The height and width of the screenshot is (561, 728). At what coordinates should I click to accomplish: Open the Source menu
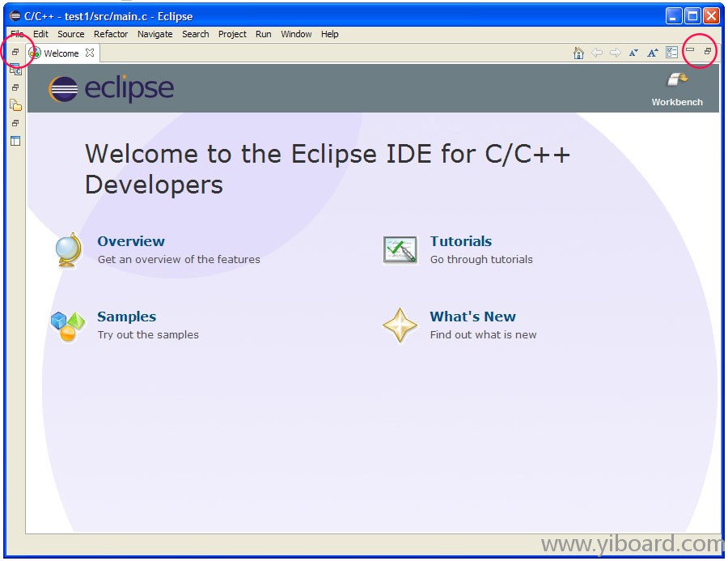point(71,34)
